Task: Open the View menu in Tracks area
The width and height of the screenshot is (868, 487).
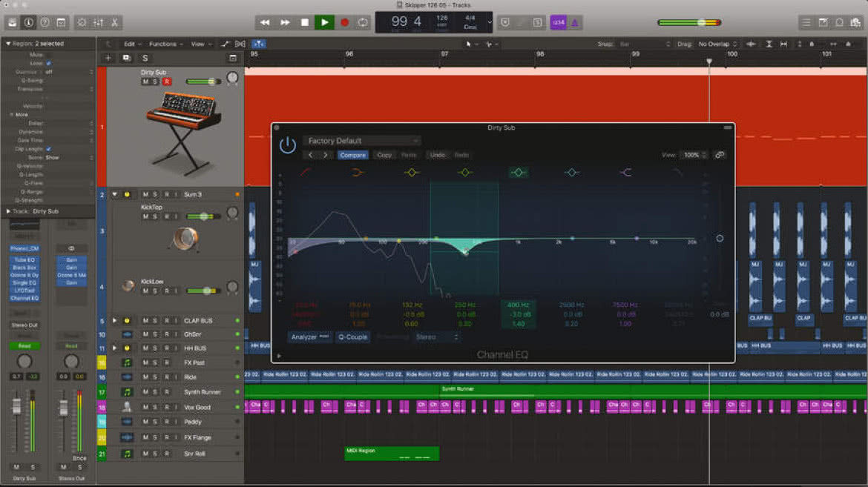Action: [x=201, y=44]
